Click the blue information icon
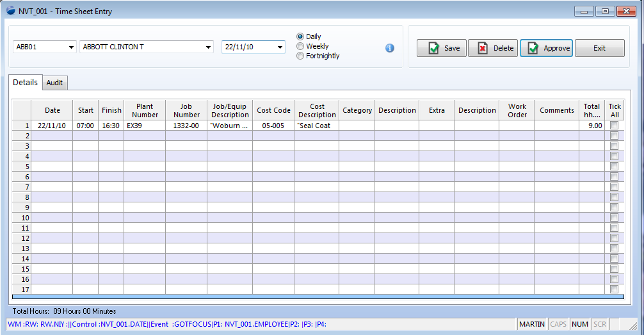Viewport: 644px width, 335px height. tap(390, 48)
